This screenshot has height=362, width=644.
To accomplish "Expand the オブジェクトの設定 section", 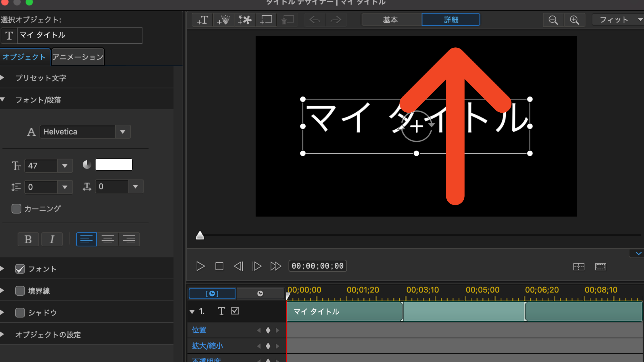I will (4, 335).
